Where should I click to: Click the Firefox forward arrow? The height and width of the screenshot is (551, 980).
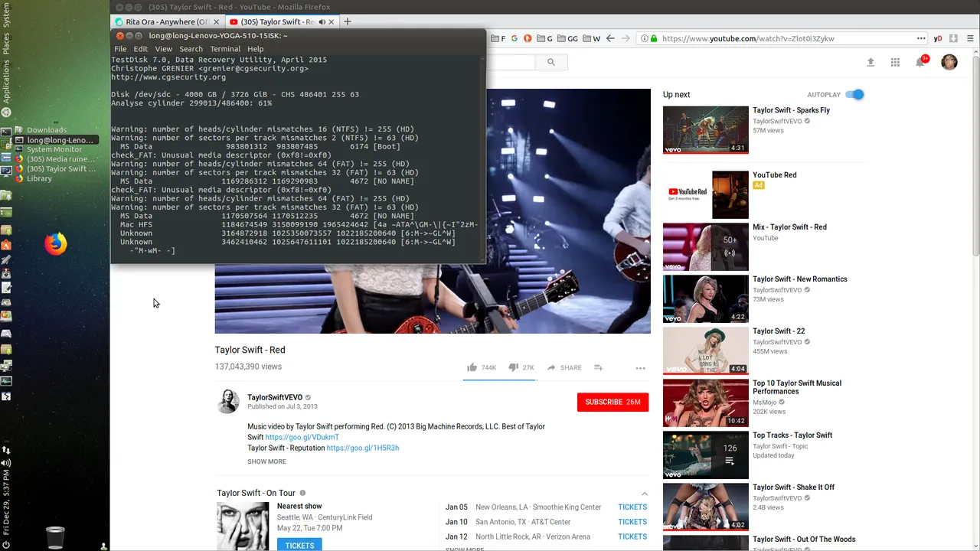(626, 38)
